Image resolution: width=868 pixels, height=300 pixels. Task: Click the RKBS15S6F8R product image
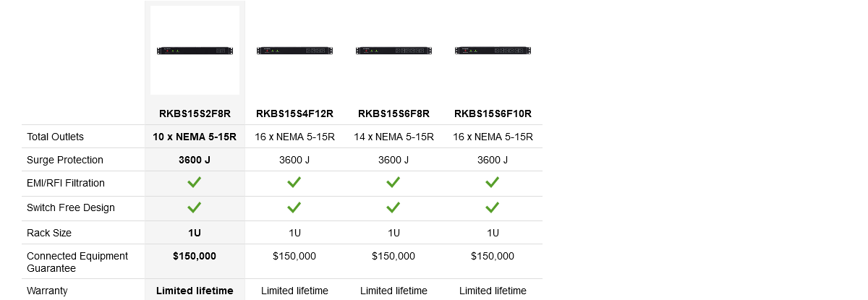point(393,51)
